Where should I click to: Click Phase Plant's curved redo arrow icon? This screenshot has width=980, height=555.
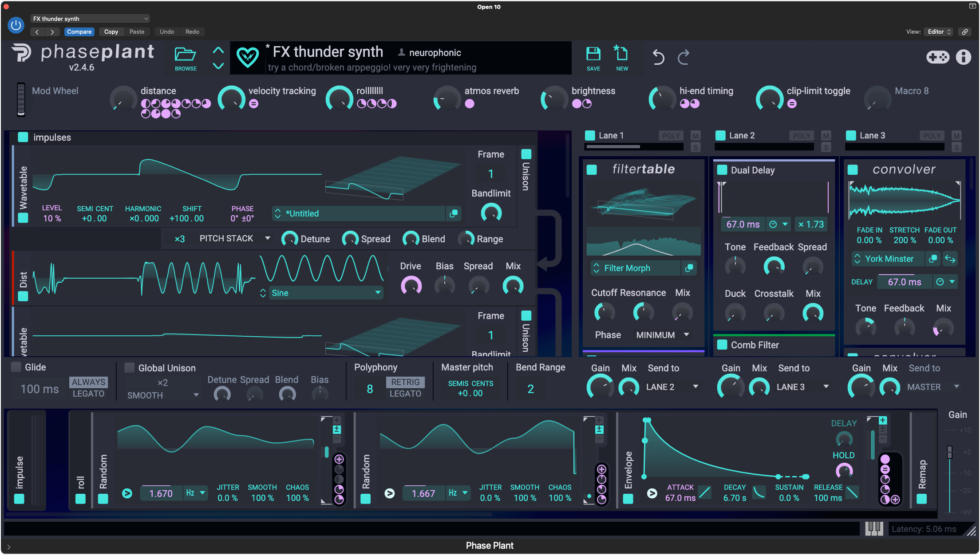[x=684, y=57]
